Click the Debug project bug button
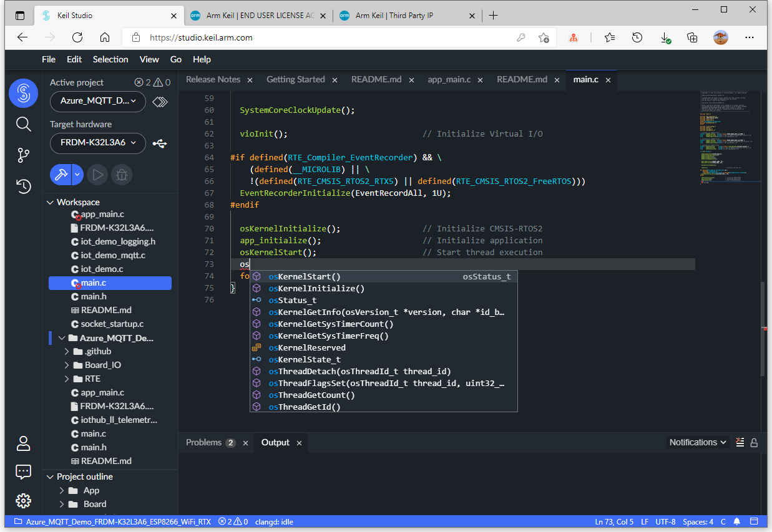Screen dimensions: 772x532 click(x=122, y=175)
